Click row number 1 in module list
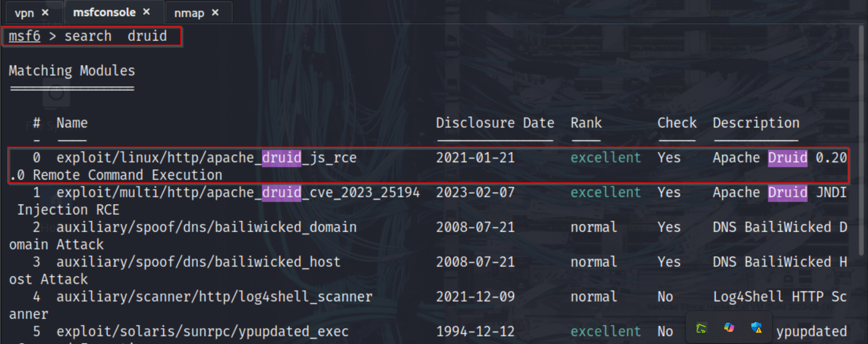This screenshot has width=868, height=344. (37, 192)
